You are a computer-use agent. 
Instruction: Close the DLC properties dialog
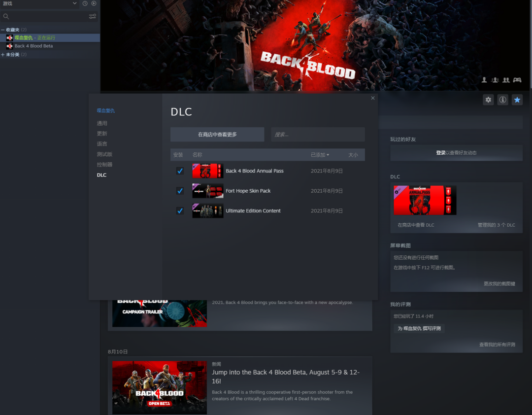pos(372,98)
